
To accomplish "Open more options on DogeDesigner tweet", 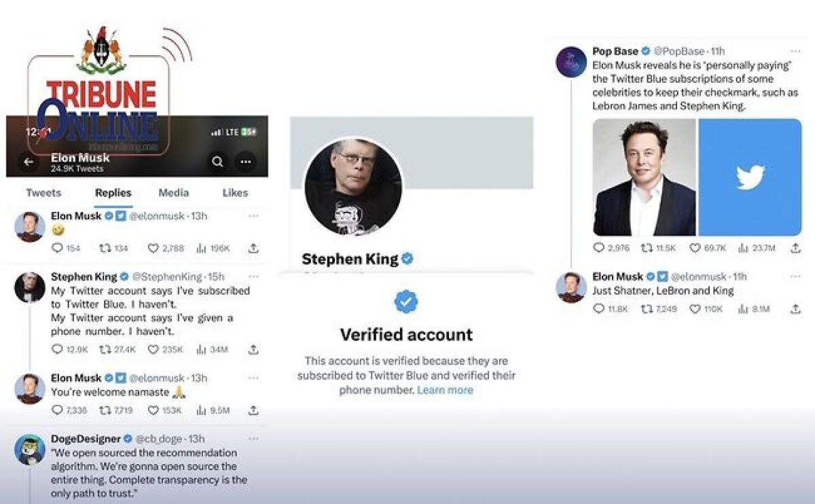I will 253,439.
